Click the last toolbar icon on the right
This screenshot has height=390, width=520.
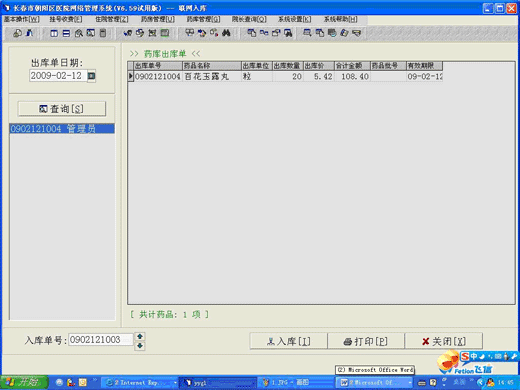pyautogui.click(x=357, y=33)
